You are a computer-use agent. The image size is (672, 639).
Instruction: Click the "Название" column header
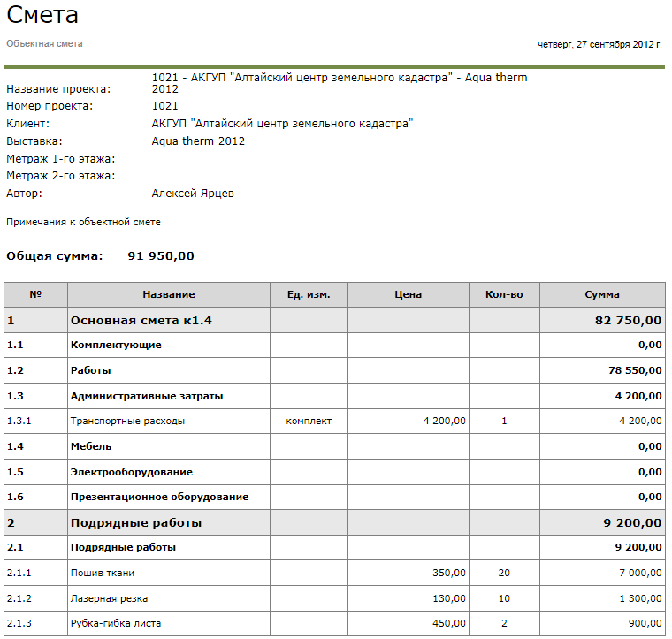click(x=168, y=294)
